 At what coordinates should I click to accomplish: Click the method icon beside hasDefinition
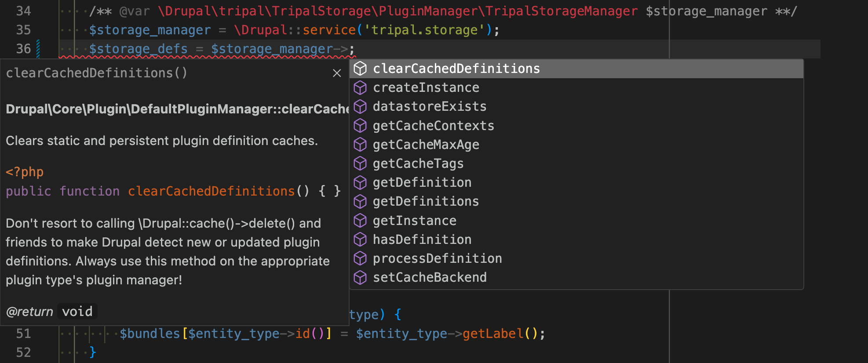click(x=360, y=240)
